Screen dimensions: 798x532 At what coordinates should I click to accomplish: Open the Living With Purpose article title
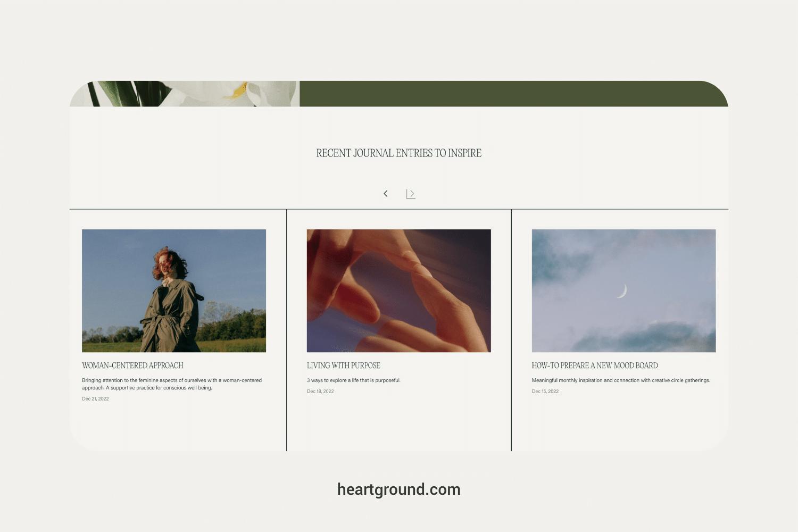[344, 365]
